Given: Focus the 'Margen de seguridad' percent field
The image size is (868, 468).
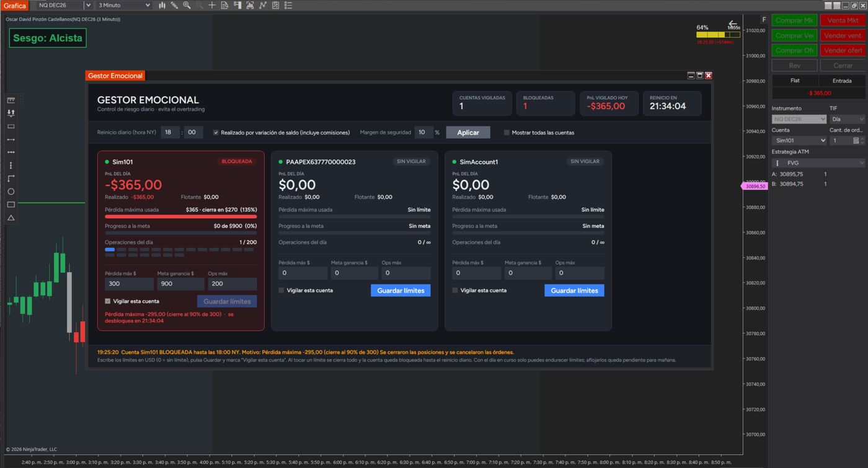Looking at the screenshot, I should pos(423,132).
